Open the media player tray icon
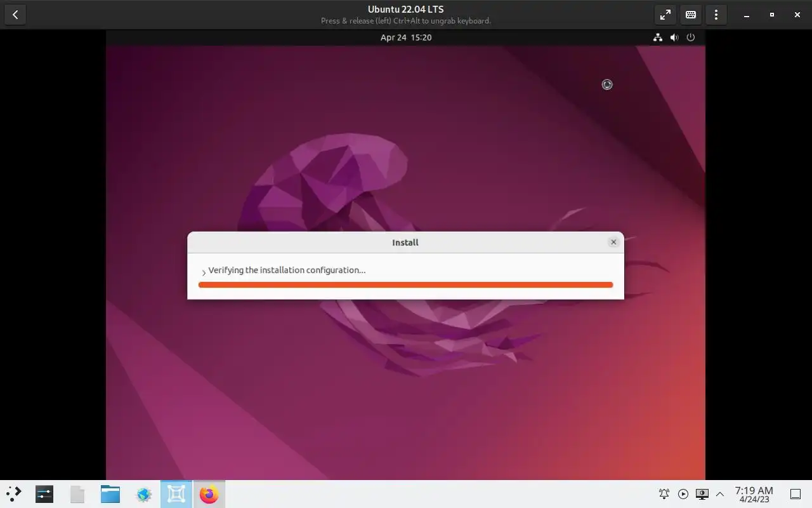The width and height of the screenshot is (812, 508). point(683,494)
